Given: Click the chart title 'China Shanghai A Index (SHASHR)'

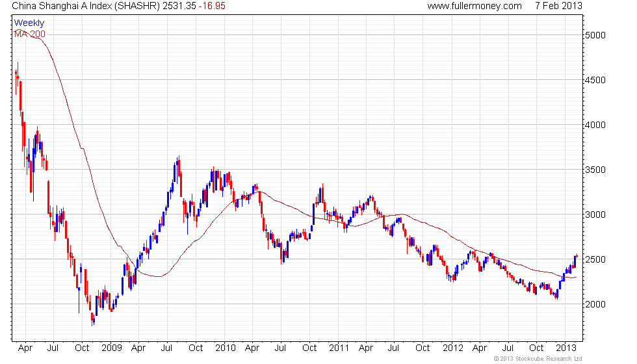Looking at the screenshot, I should (86, 6).
